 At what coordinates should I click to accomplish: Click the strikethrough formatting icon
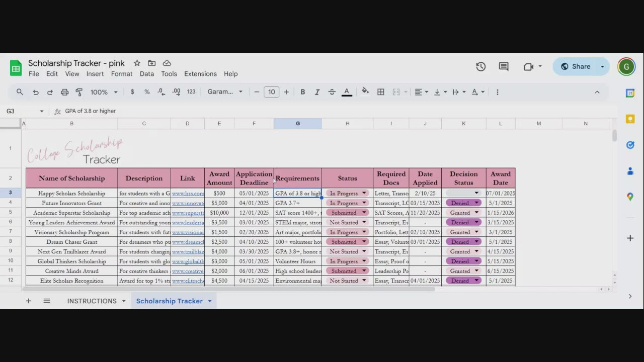click(x=332, y=92)
